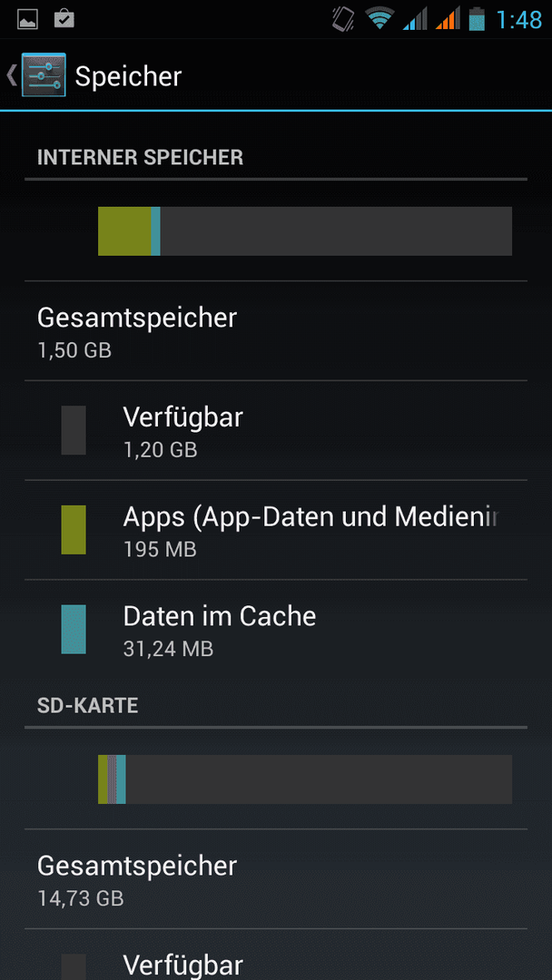Open the picture notification icon in the status bar
This screenshot has height=980, width=552.
[x=27, y=19]
